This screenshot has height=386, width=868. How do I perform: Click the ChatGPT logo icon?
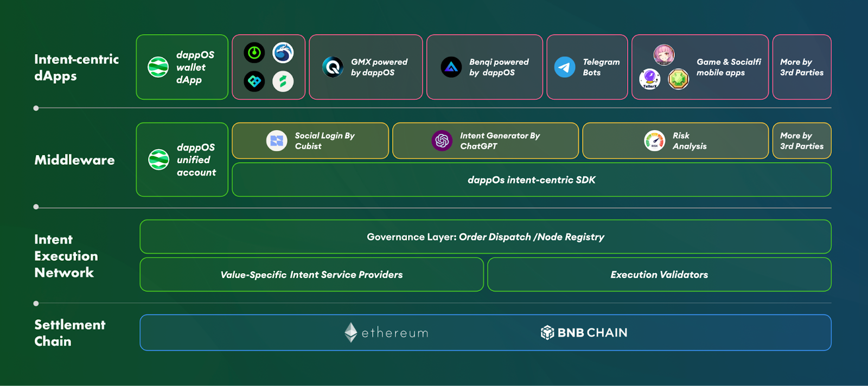442,141
